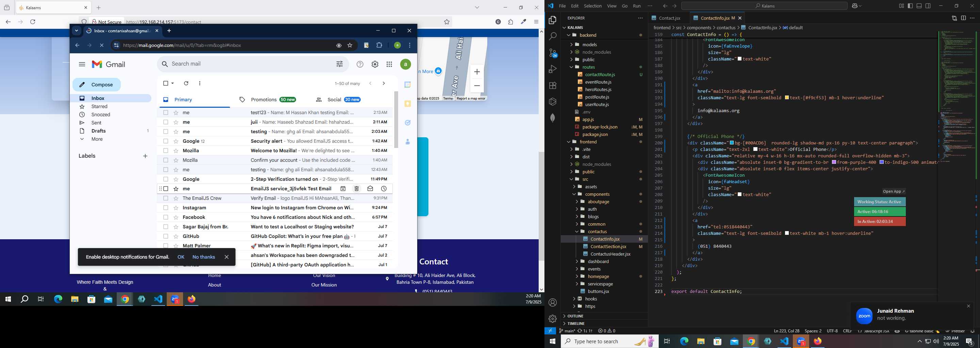
Task: Check the Facebook email checkbox
Action: coord(165,217)
